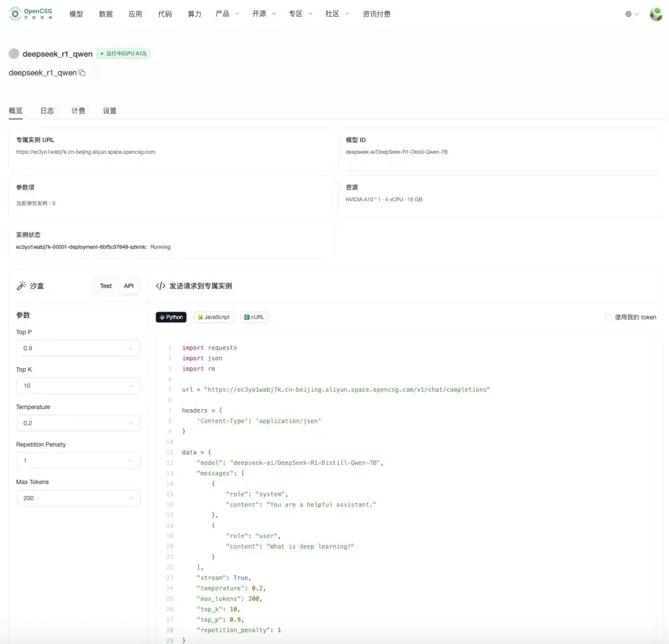Expand the 产品 menu
Screen dimensions: 669x644
pos(227,14)
